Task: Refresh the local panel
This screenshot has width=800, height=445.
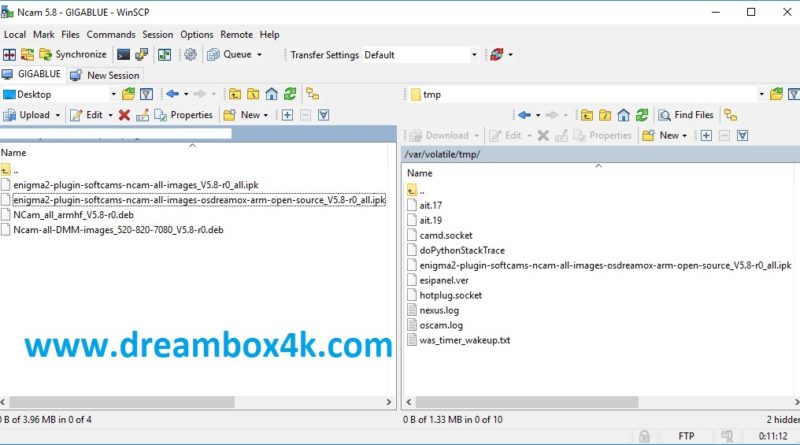Action: point(290,94)
